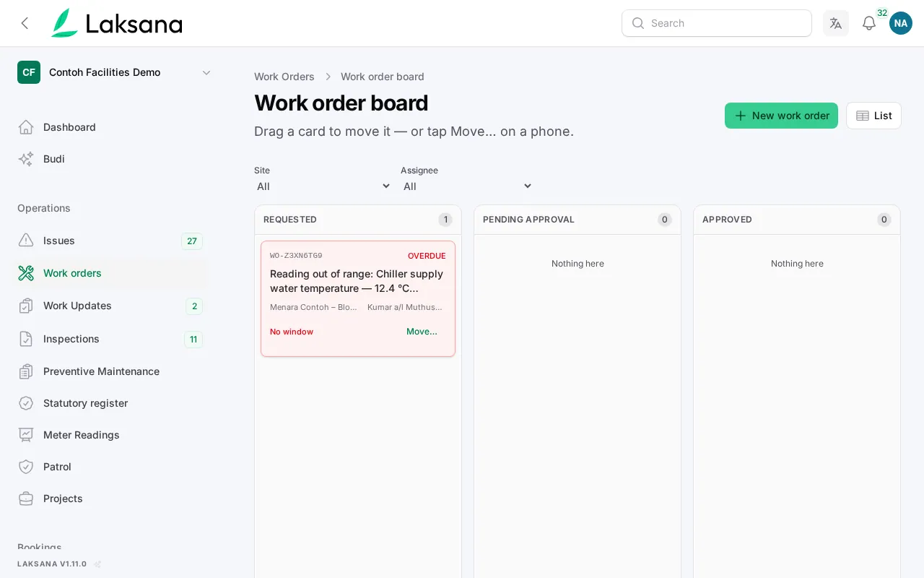Image resolution: width=924 pixels, height=578 pixels.
Task: Click the Preventive Maintenance icon
Action: [x=26, y=371]
